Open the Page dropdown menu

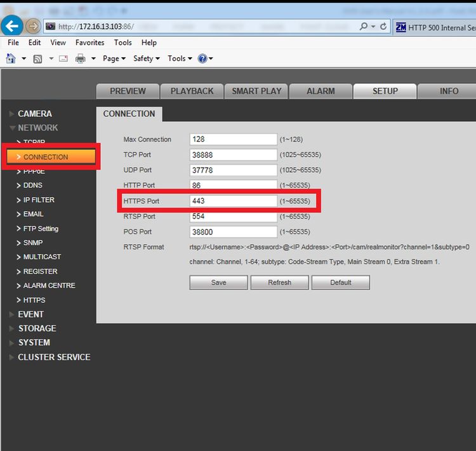coord(114,58)
